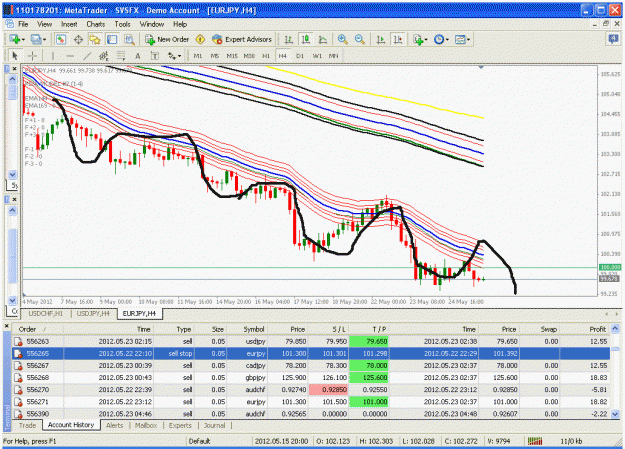Select the Fibonacci retracement tool
The height and width of the screenshot is (449, 625).
click(x=121, y=56)
